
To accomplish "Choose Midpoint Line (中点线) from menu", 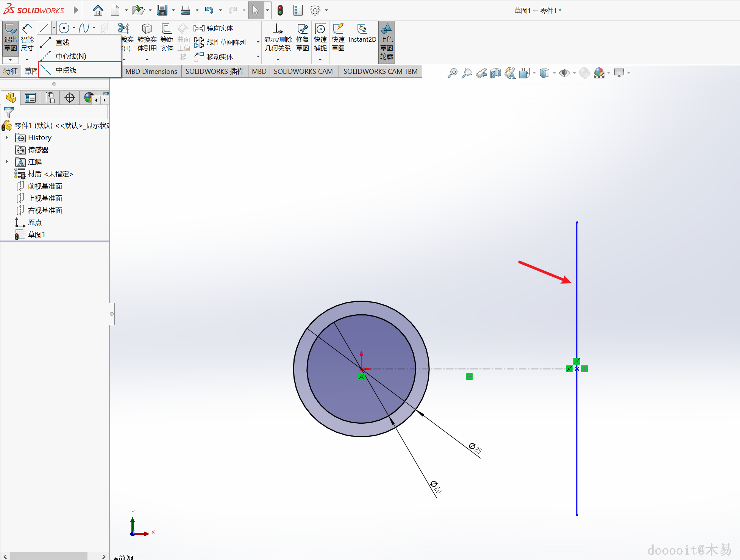I will coord(66,70).
